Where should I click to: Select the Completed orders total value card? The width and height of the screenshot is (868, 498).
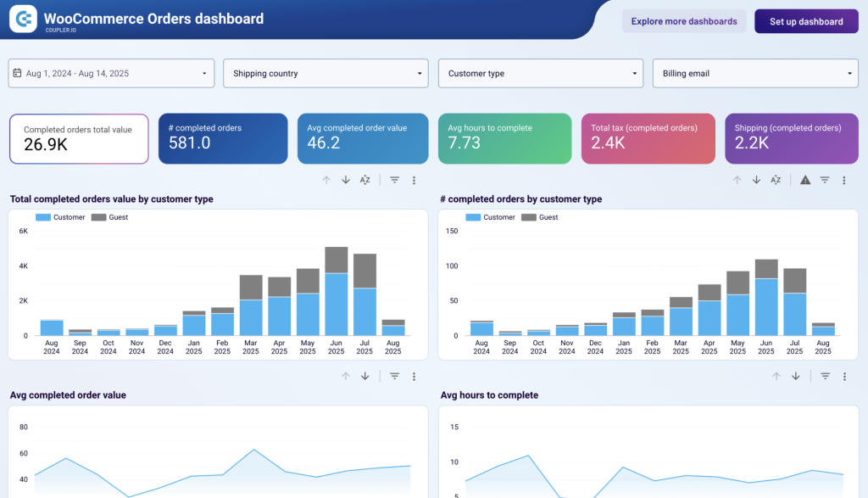click(x=79, y=137)
